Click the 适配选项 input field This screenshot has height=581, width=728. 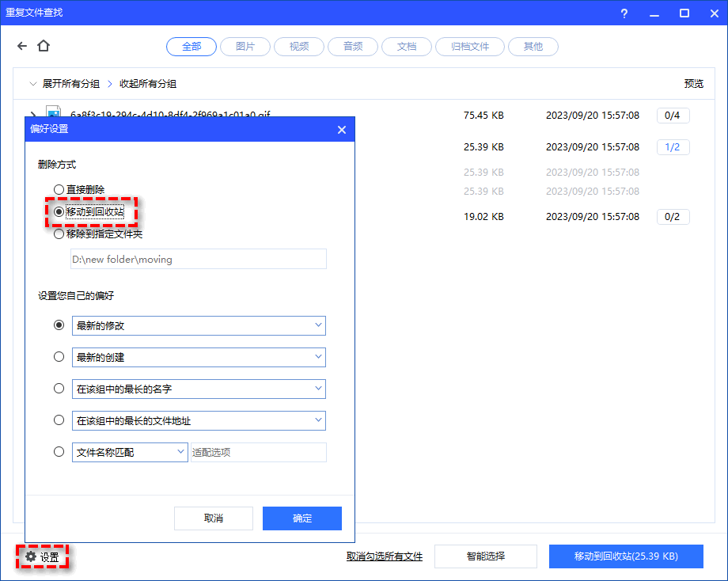[x=259, y=453]
